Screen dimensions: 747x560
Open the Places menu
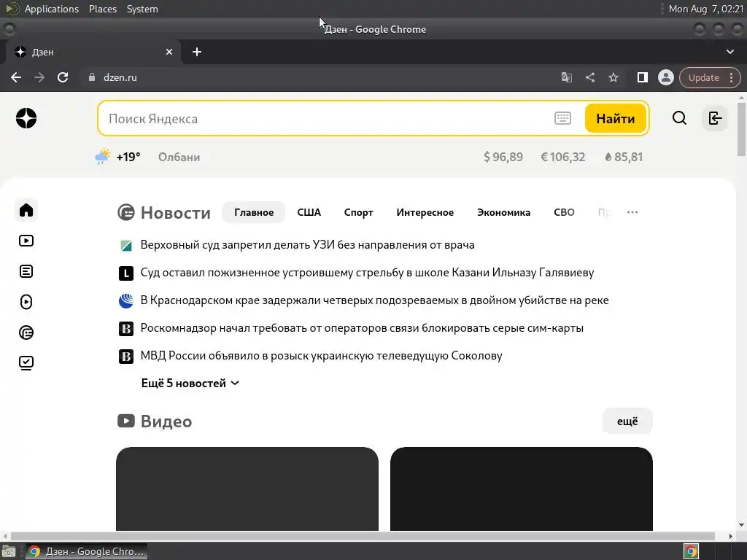click(x=102, y=9)
